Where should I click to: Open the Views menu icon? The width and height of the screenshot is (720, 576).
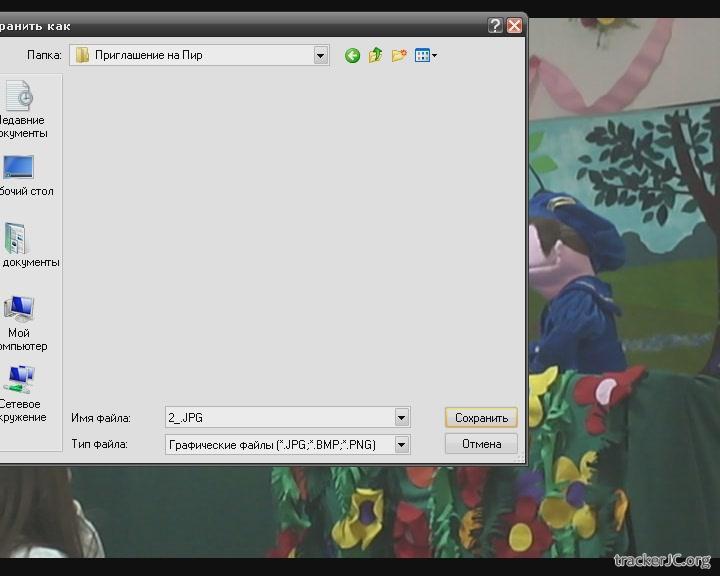coord(425,56)
